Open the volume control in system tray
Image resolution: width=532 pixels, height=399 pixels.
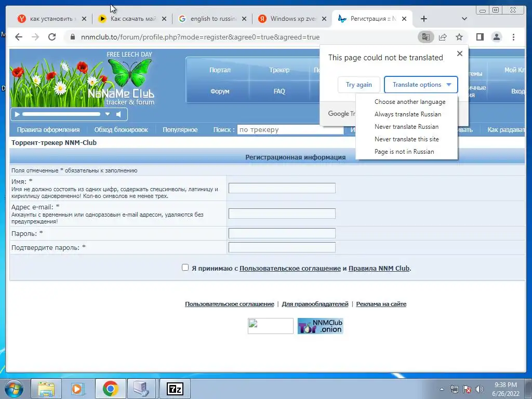click(x=480, y=389)
